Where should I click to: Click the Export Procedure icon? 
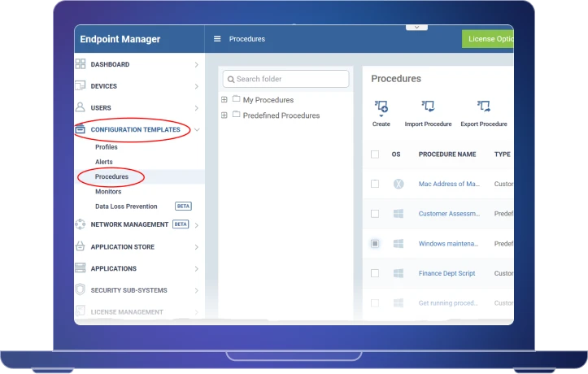point(483,107)
